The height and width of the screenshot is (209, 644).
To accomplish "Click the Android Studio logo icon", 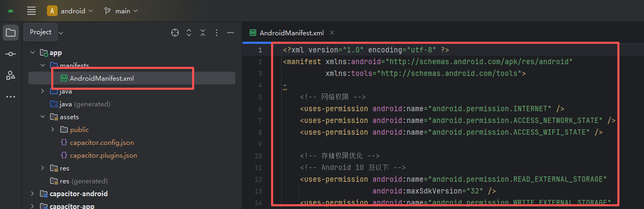I will (11, 11).
